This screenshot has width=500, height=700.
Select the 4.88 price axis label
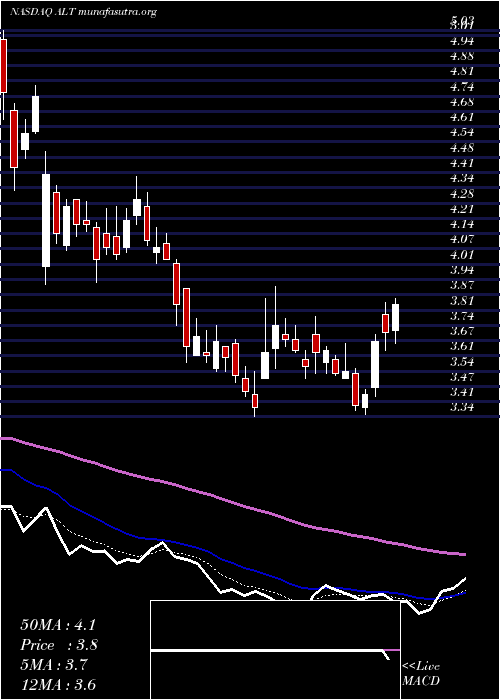[462, 56]
